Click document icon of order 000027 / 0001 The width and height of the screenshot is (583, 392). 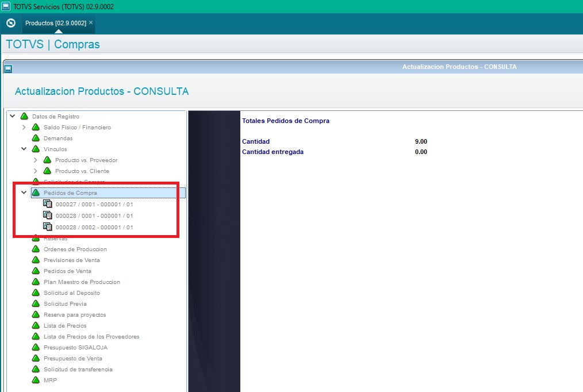pyautogui.click(x=48, y=203)
